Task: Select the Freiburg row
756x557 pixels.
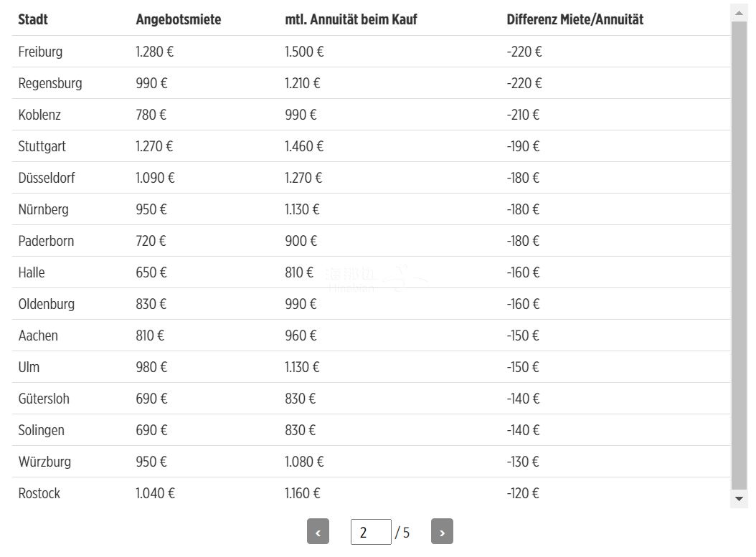Action: pos(372,52)
